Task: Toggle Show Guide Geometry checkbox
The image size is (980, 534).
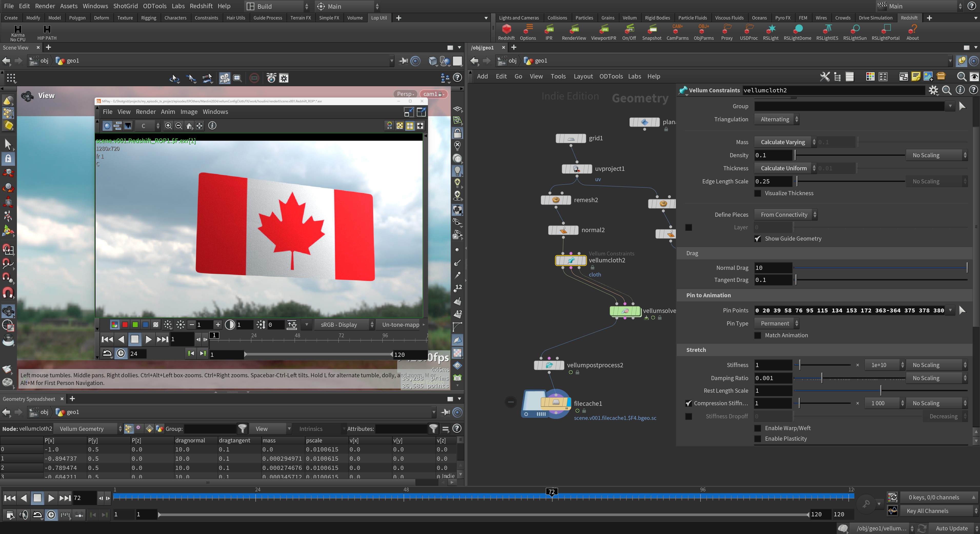Action: [757, 239]
